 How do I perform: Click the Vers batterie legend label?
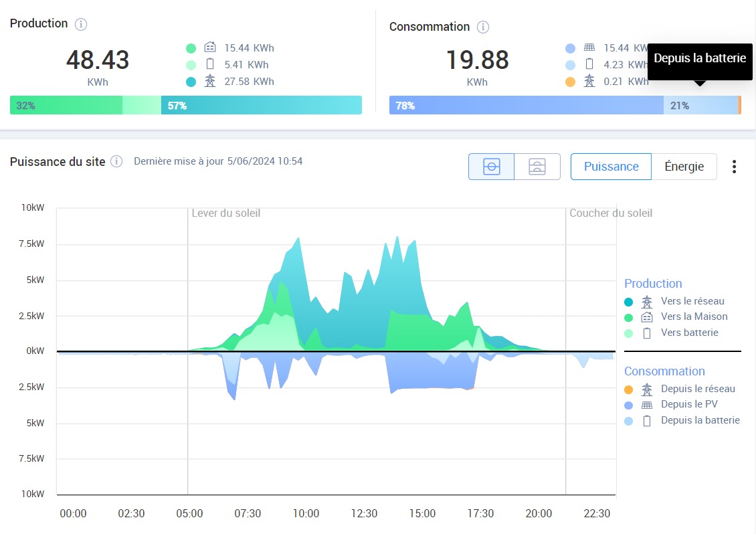(689, 333)
